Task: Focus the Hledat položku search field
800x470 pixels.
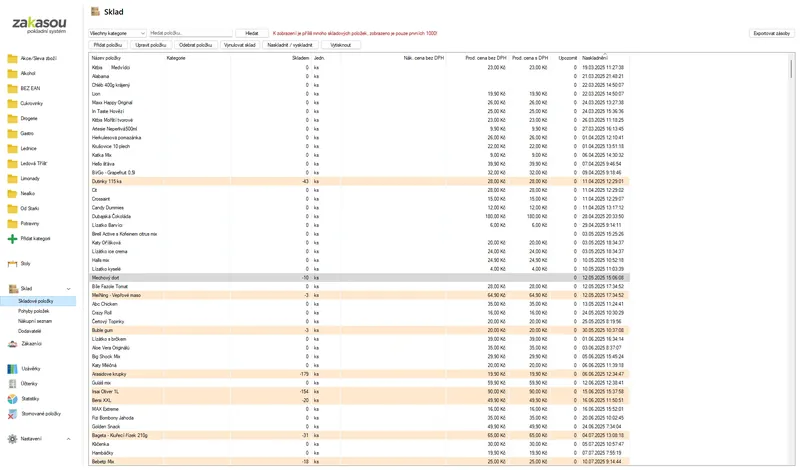Action: point(190,33)
